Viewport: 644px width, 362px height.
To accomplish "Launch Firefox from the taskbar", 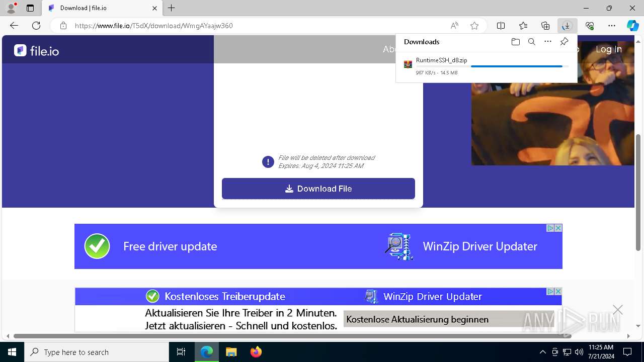I will pyautogui.click(x=256, y=352).
